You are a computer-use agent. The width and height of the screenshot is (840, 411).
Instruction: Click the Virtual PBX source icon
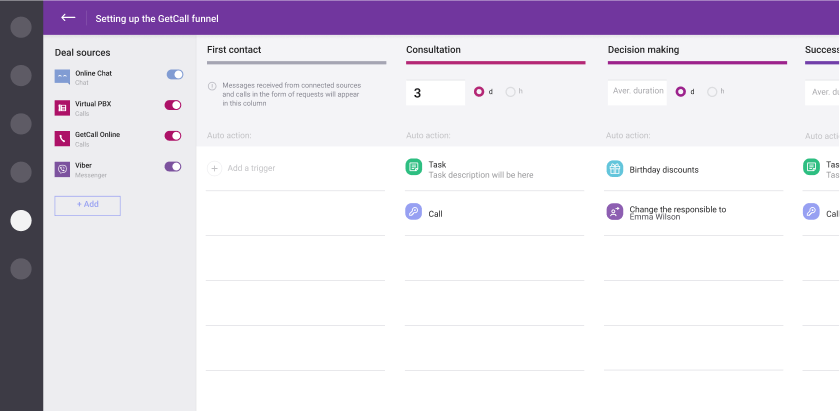point(62,108)
